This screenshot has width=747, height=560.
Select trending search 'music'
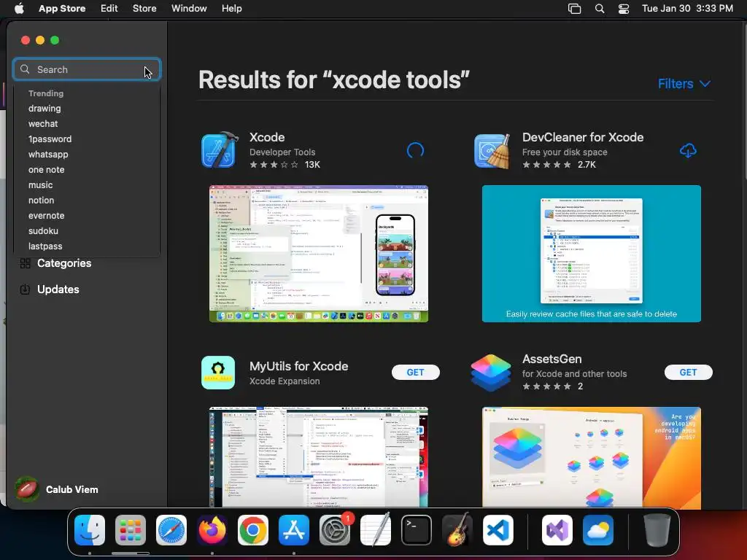41,184
